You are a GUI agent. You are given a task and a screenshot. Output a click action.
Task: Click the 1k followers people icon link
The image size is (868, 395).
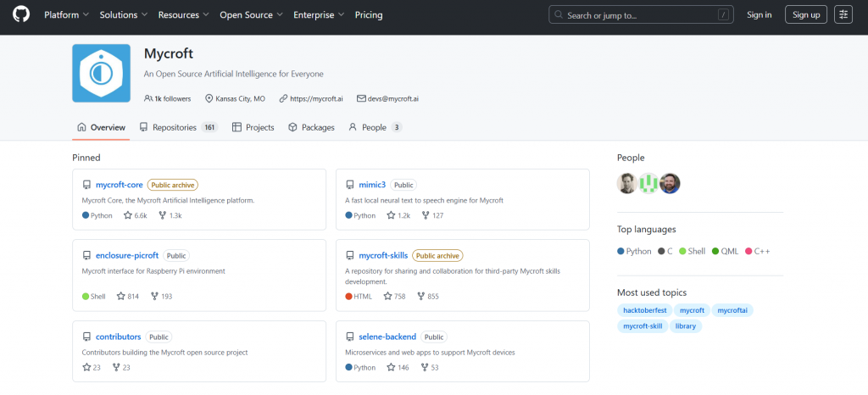click(167, 98)
